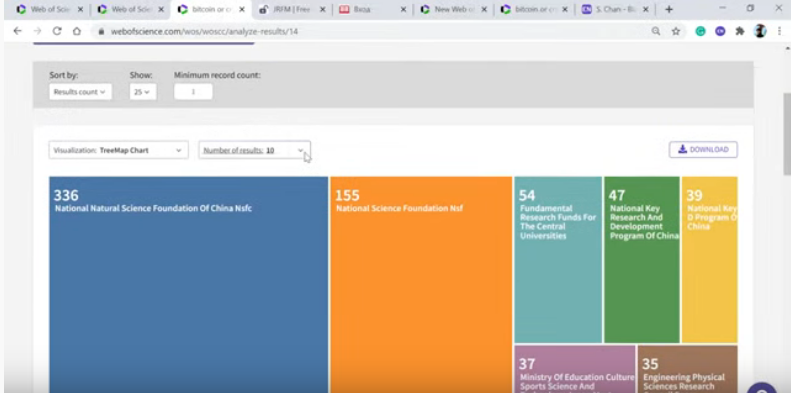Open the Show 25 dropdown
Image resolution: width=791 pixels, height=393 pixels.
[143, 92]
